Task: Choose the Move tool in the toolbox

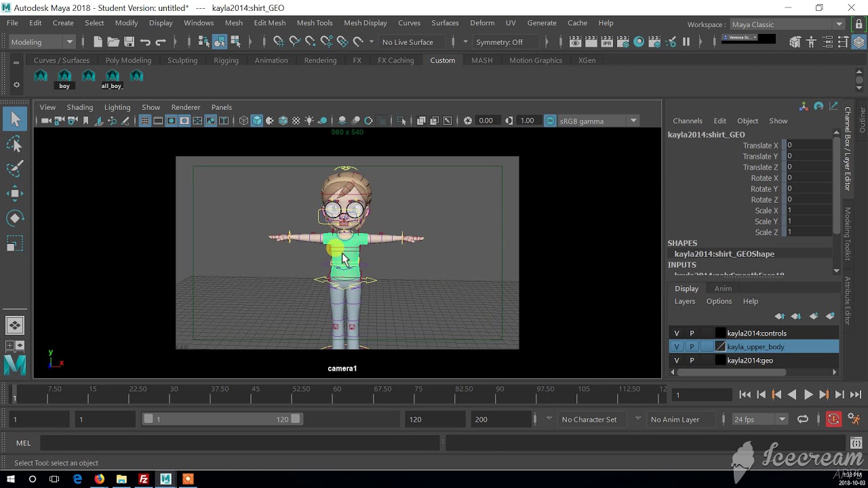Action: [x=15, y=193]
